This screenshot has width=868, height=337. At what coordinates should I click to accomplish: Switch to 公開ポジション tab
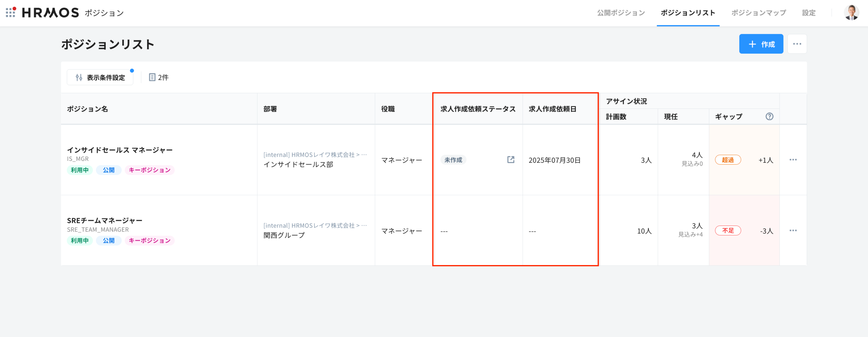[621, 13]
